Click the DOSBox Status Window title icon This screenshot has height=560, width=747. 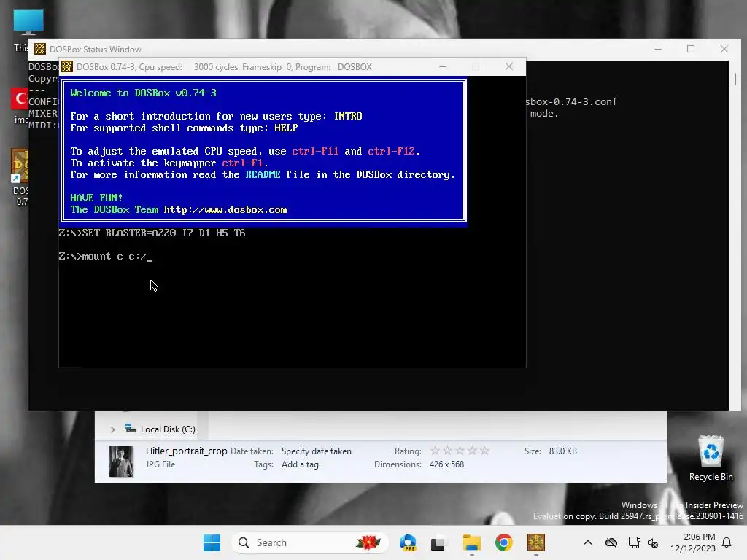click(40, 49)
